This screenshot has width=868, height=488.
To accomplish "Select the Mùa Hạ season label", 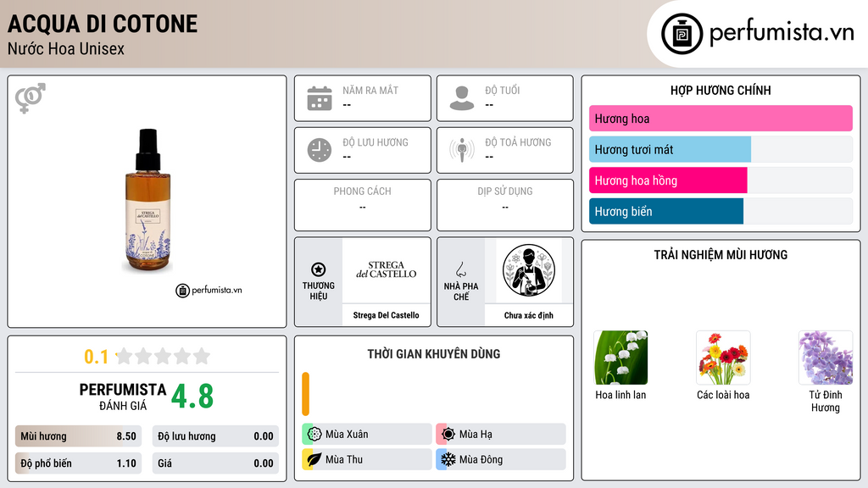I will [476, 435].
